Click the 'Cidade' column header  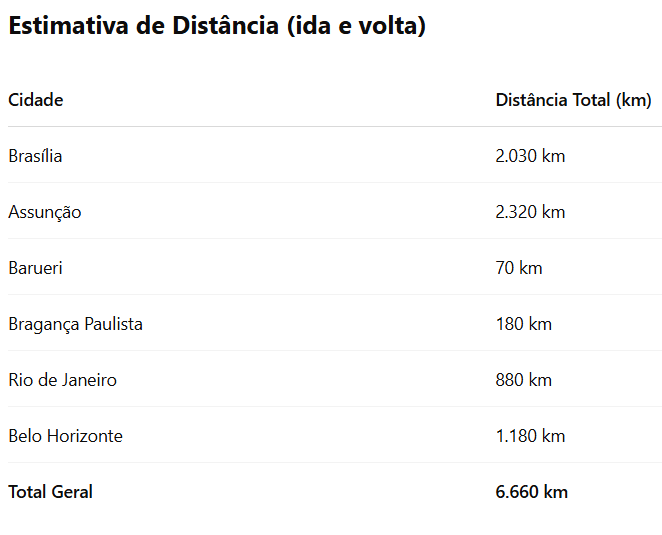(36, 100)
